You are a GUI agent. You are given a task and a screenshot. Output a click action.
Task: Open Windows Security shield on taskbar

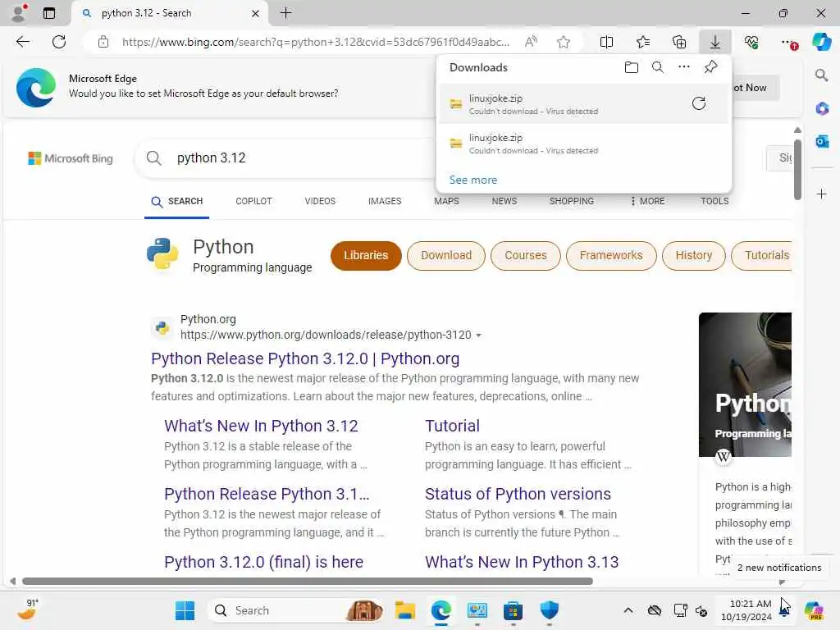tap(549, 610)
